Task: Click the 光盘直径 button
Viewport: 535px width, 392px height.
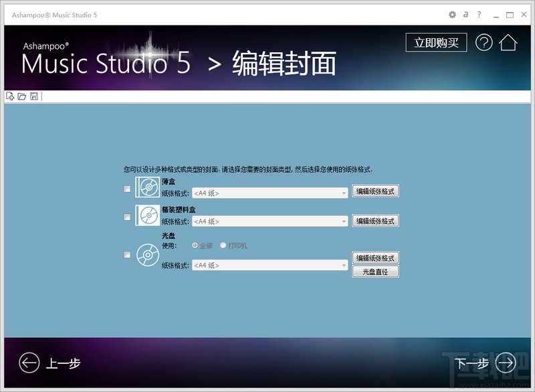Action: [374, 271]
